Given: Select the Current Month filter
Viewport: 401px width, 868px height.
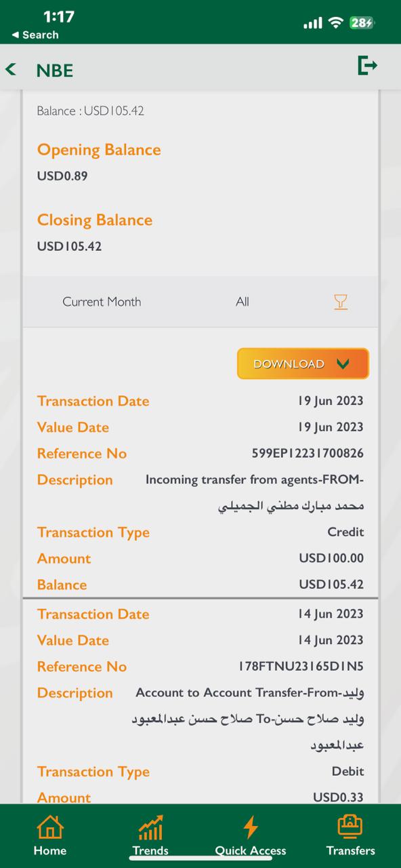Looking at the screenshot, I should pos(102,302).
